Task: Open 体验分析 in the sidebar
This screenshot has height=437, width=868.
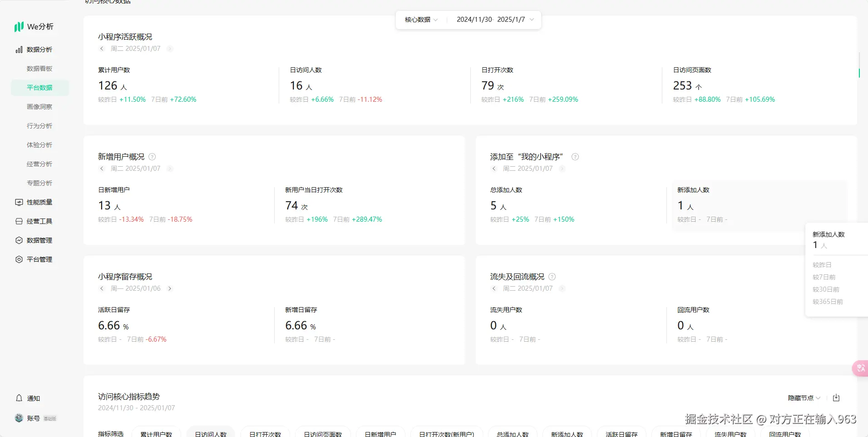Action: click(40, 145)
